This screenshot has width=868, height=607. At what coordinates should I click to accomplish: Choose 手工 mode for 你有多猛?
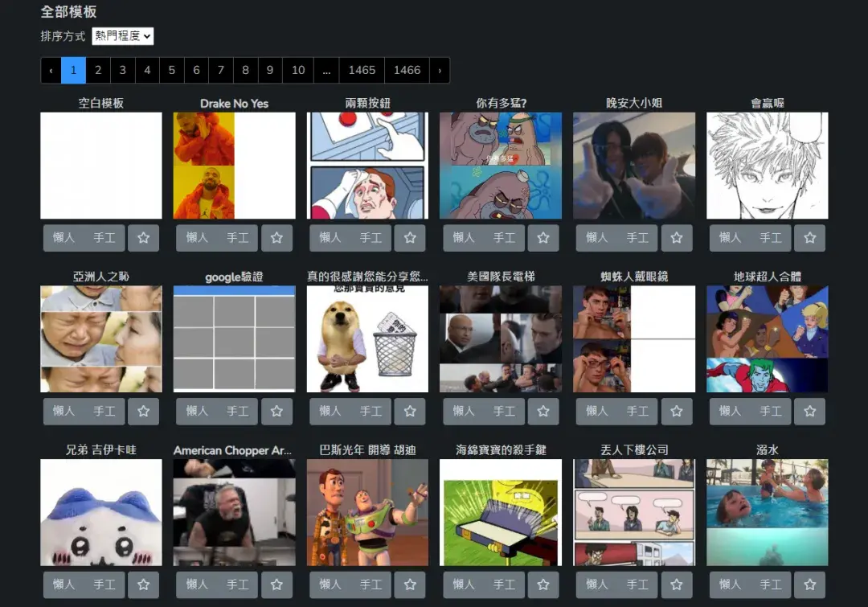(x=504, y=238)
